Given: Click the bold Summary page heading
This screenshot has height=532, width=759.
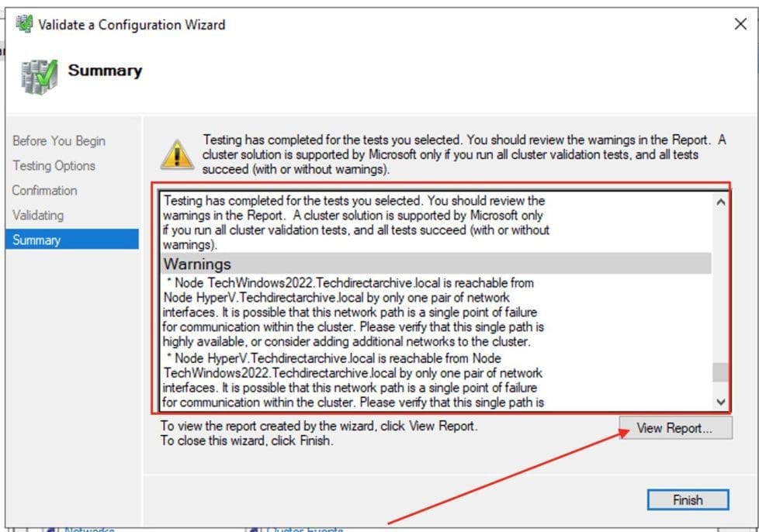Looking at the screenshot, I should pyautogui.click(x=105, y=71).
